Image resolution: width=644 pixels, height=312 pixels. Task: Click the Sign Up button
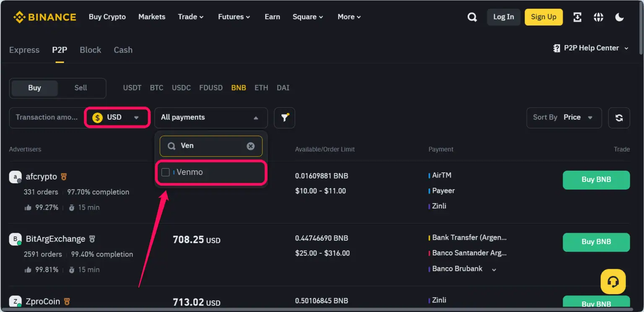[543, 17]
